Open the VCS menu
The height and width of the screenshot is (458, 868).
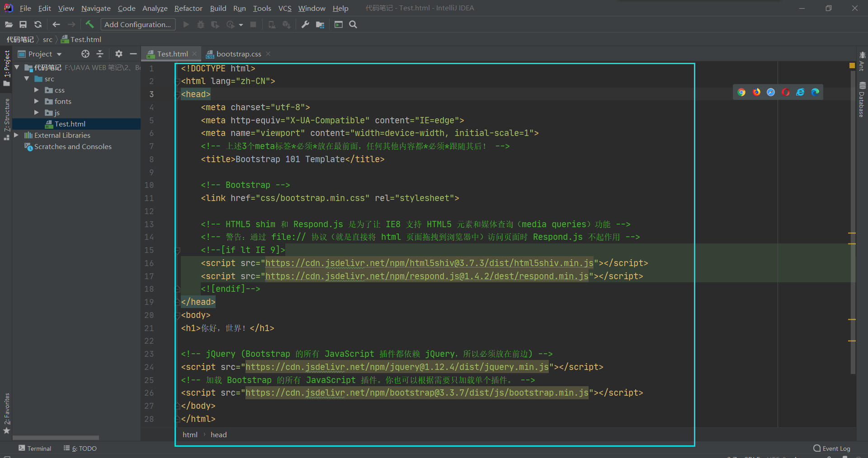point(285,8)
